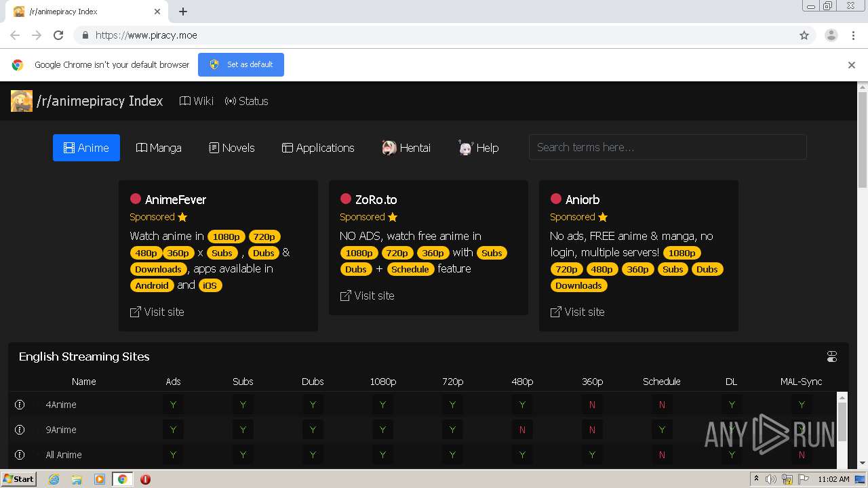Launch Internet Explorer from taskbar
Image resolution: width=868 pixels, height=488 pixels.
pyautogui.click(x=54, y=479)
